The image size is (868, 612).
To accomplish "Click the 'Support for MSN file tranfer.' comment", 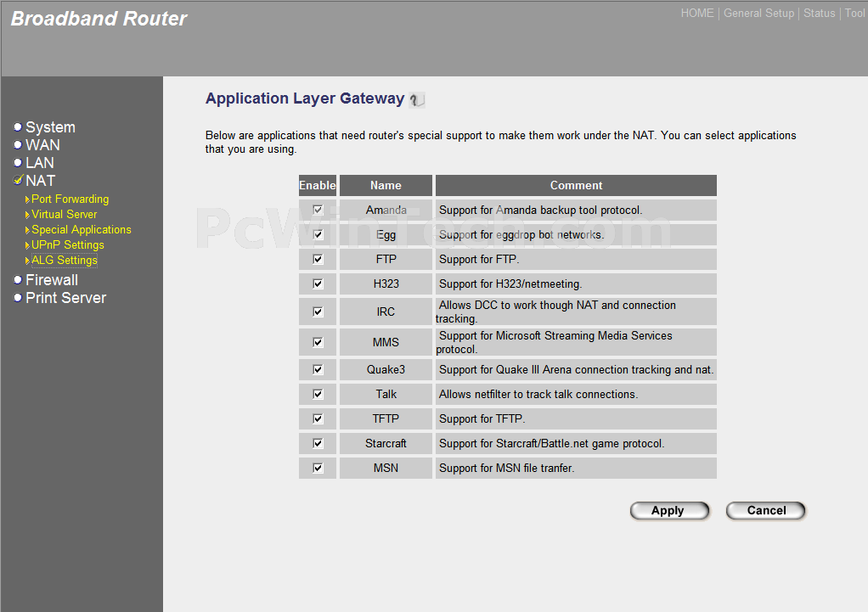I will (x=506, y=469).
